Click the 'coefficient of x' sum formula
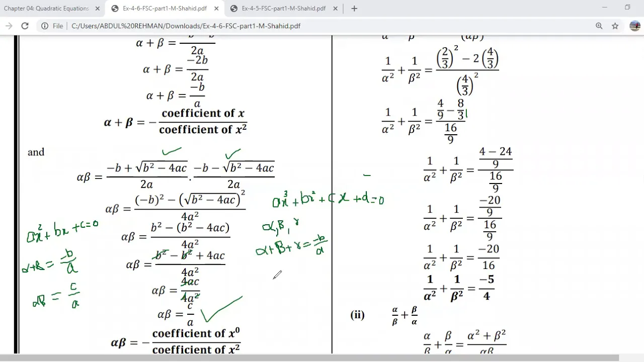Image resolution: width=644 pixels, height=362 pixels. pyautogui.click(x=175, y=121)
